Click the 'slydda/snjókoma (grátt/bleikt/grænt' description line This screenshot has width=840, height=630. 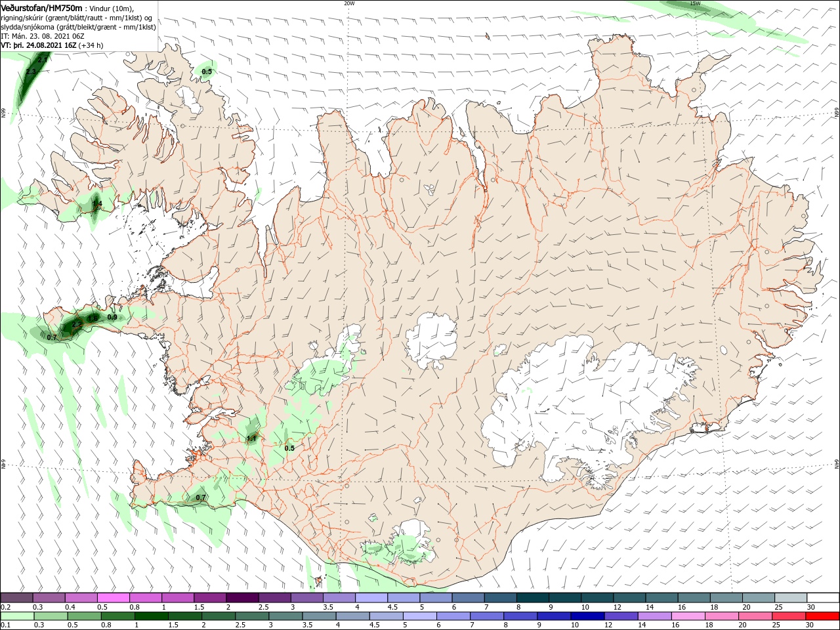point(78,27)
